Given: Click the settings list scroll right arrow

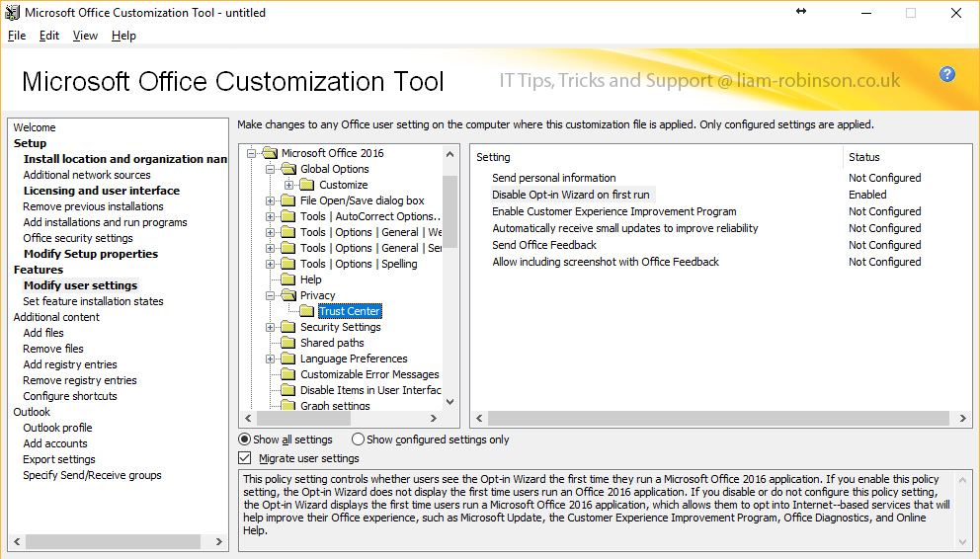Looking at the screenshot, I should 962,418.
